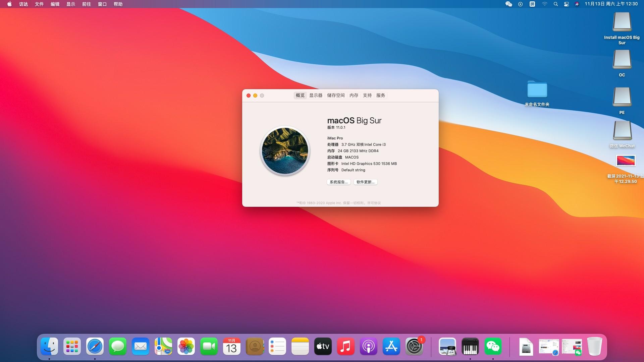
Task: Switch to 服务 tab
Action: coord(381,96)
